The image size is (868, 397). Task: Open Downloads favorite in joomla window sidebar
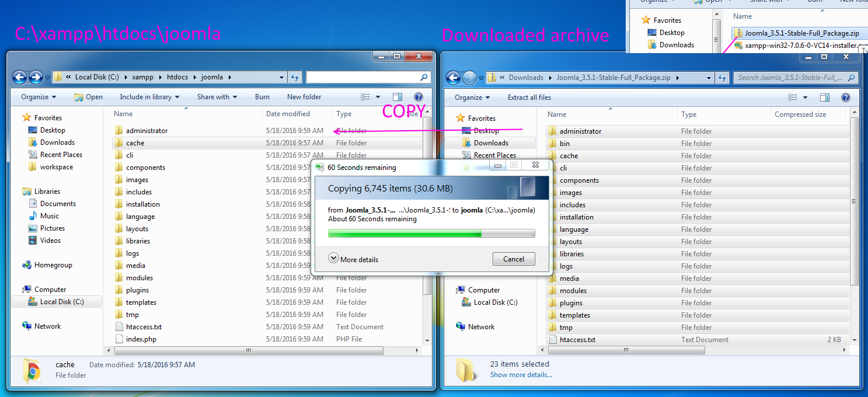click(57, 142)
